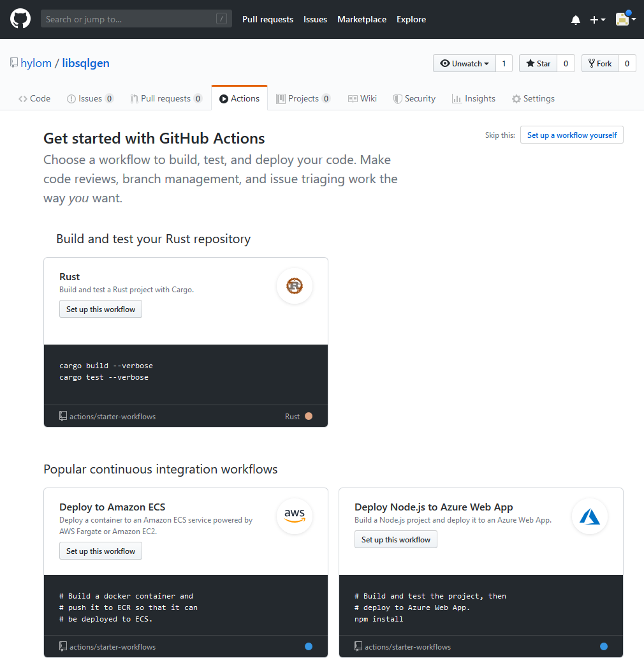Open Pull requests in top navigation
This screenshot has width=644, height=663.
[x=268, y=19]
